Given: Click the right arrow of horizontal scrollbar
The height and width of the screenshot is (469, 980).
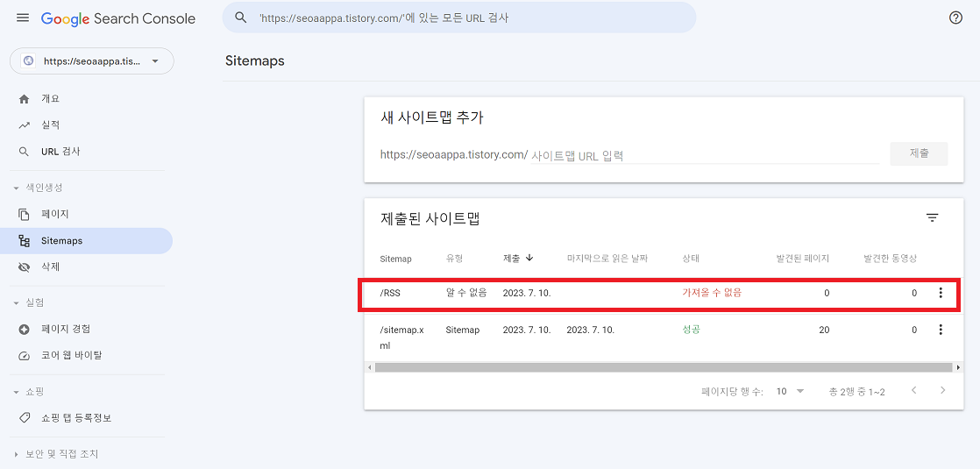Looking at the screenshot, I should tap(959, 367).
